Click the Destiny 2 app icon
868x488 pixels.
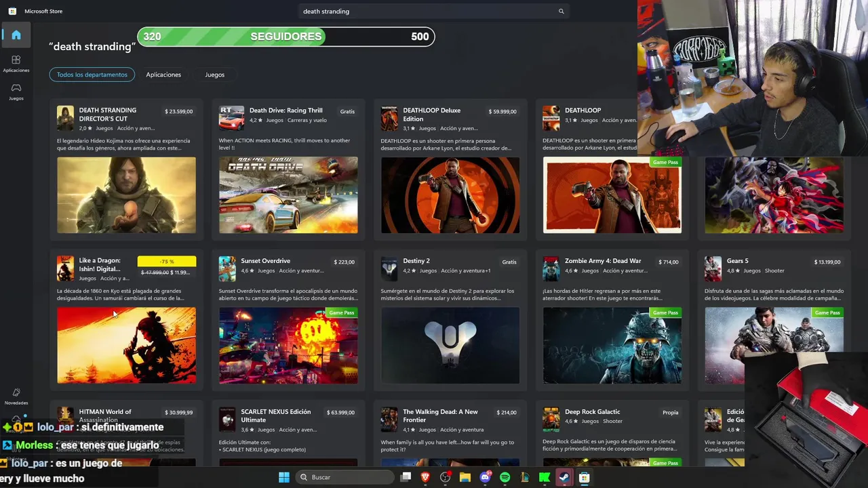click(389, 268)
